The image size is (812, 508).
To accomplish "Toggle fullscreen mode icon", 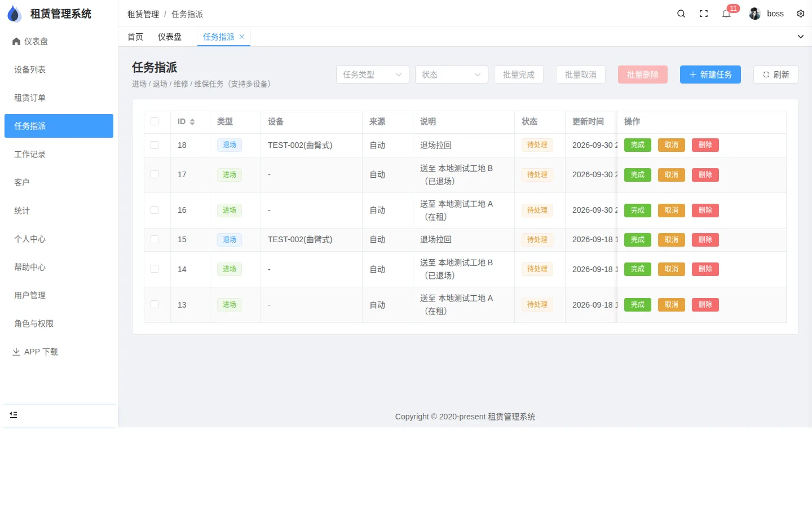I will click(x=704, y=14).
